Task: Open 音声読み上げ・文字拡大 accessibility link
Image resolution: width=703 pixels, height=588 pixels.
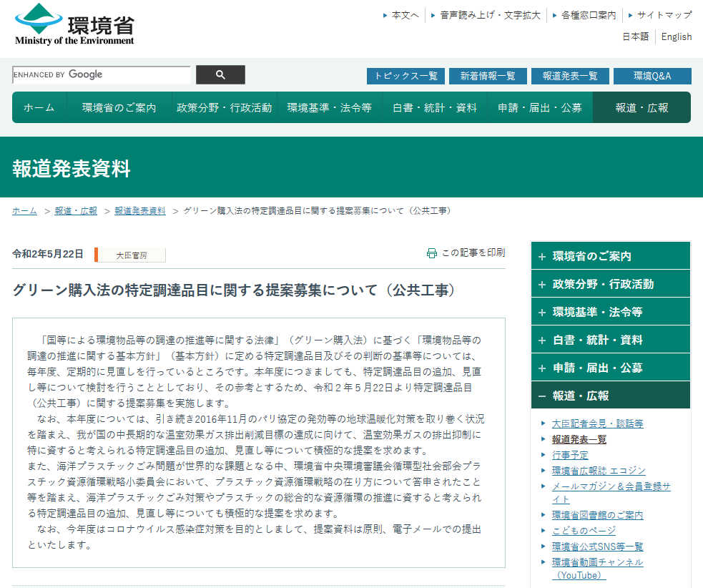Action: pos(490,15)
